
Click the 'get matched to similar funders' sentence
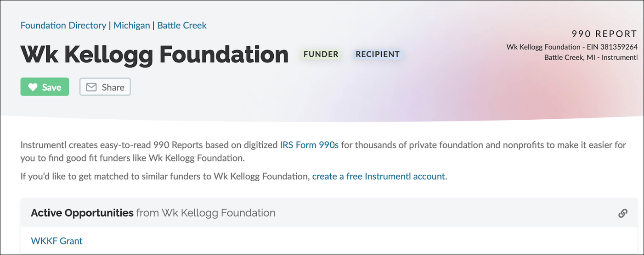click(165, 176)
